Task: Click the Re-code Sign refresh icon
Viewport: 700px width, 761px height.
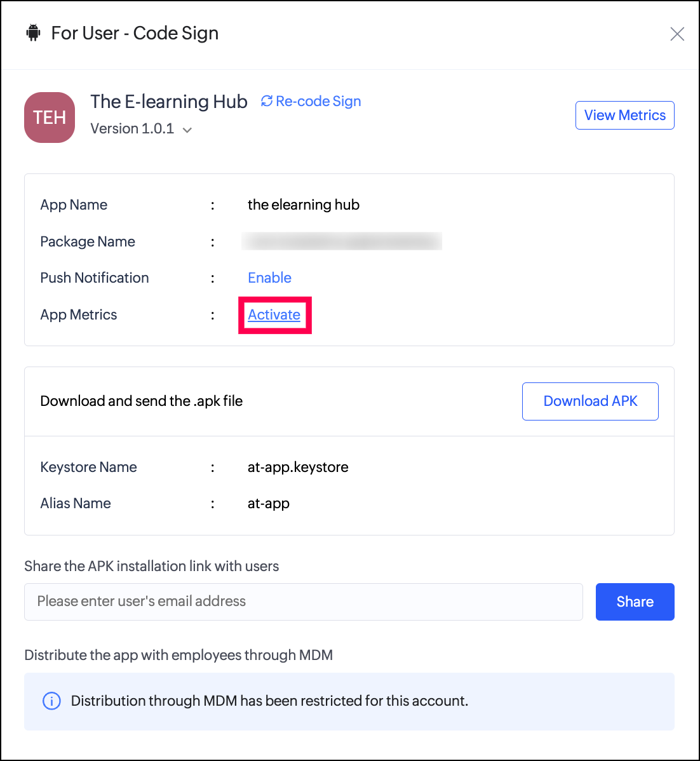Action: click(267, 101)
